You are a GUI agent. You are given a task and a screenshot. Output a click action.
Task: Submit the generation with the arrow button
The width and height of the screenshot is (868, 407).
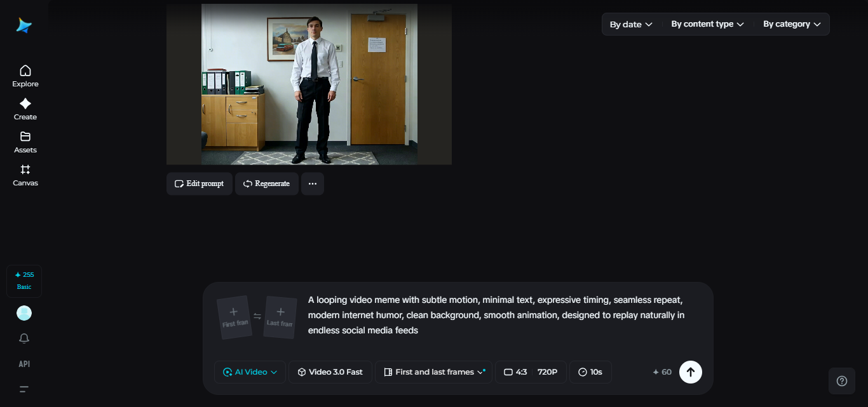[x=691, y=372]
